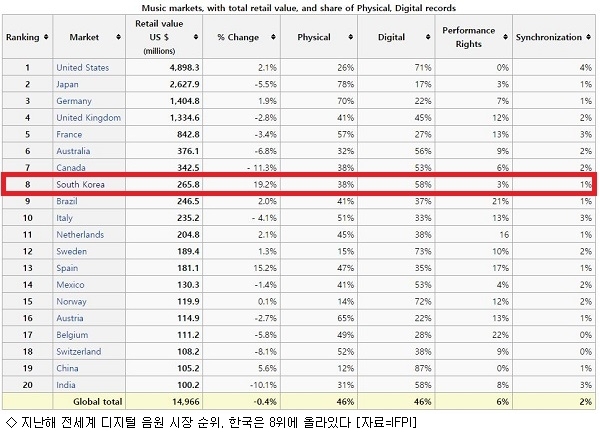
Task: Click the % Change sort arrows
Action: pyautogui.click(x=273, y=37)
